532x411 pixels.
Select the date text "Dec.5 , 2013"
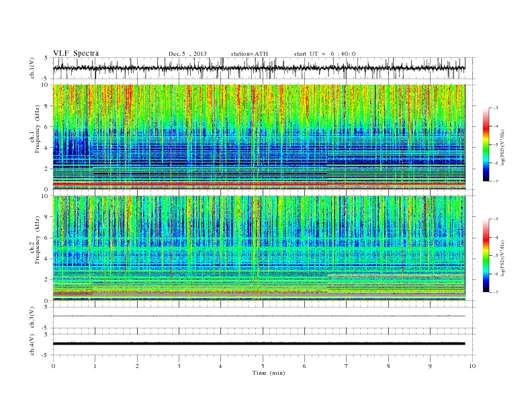(x=187, y=54)
